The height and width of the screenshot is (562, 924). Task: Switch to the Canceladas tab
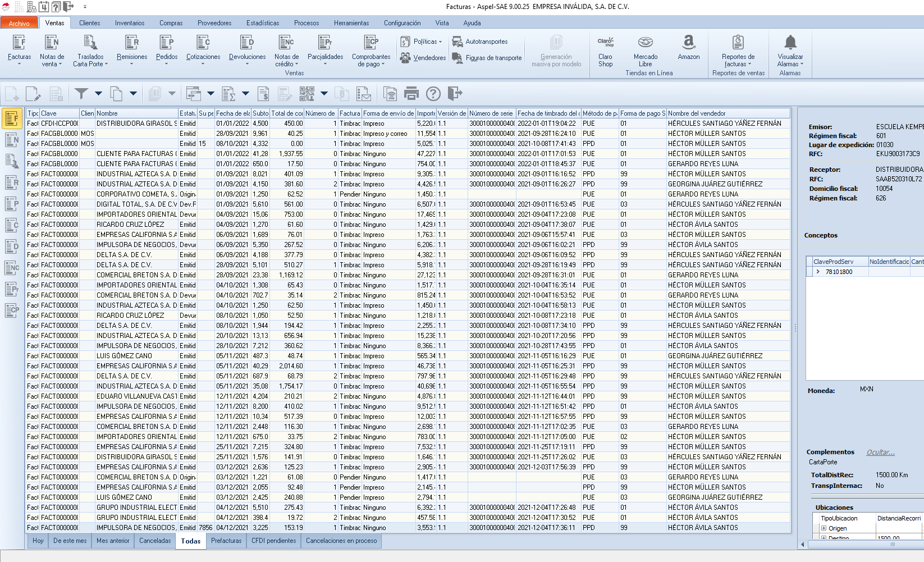(155, 541)
